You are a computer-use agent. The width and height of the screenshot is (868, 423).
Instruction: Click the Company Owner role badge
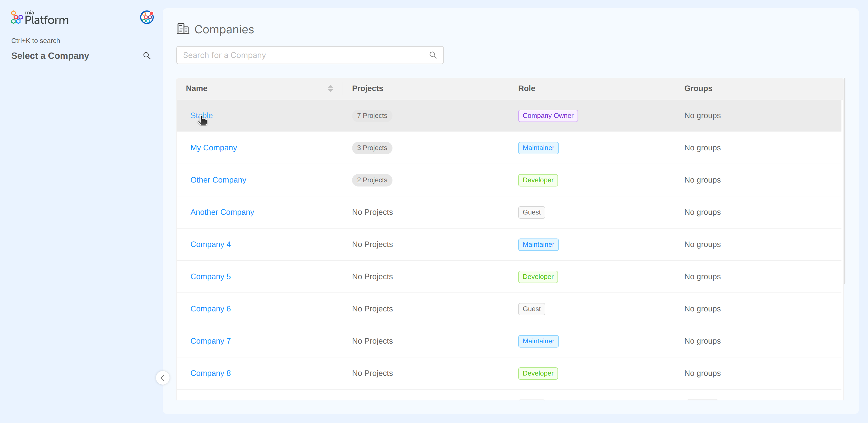[x=548, y=116]
